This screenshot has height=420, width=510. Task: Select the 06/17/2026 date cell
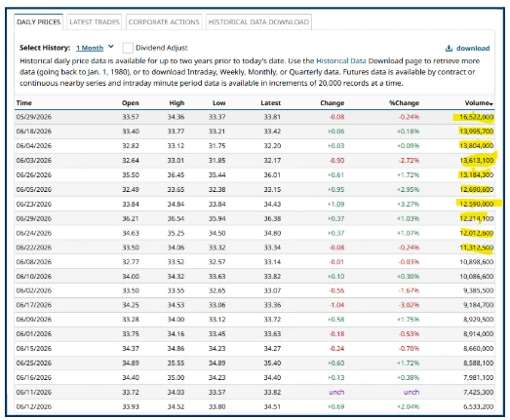(34, 305)
